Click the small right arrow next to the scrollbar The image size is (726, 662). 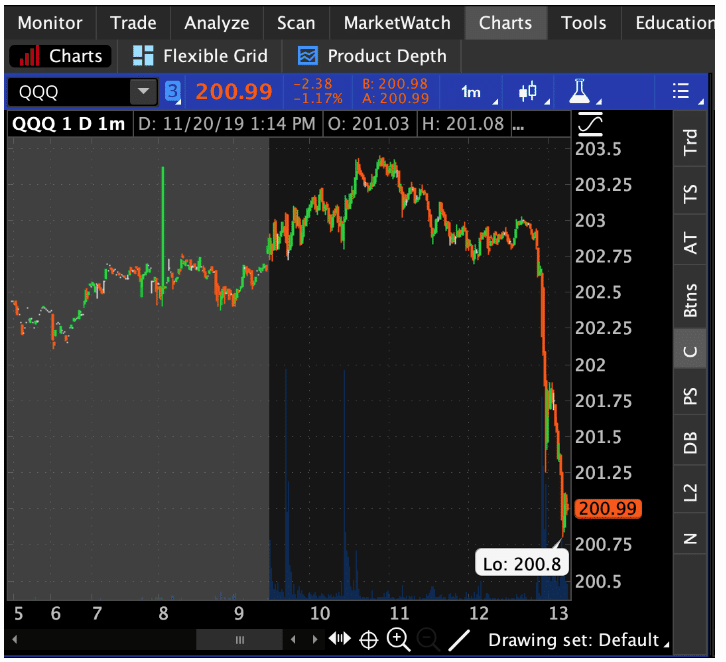315,639
